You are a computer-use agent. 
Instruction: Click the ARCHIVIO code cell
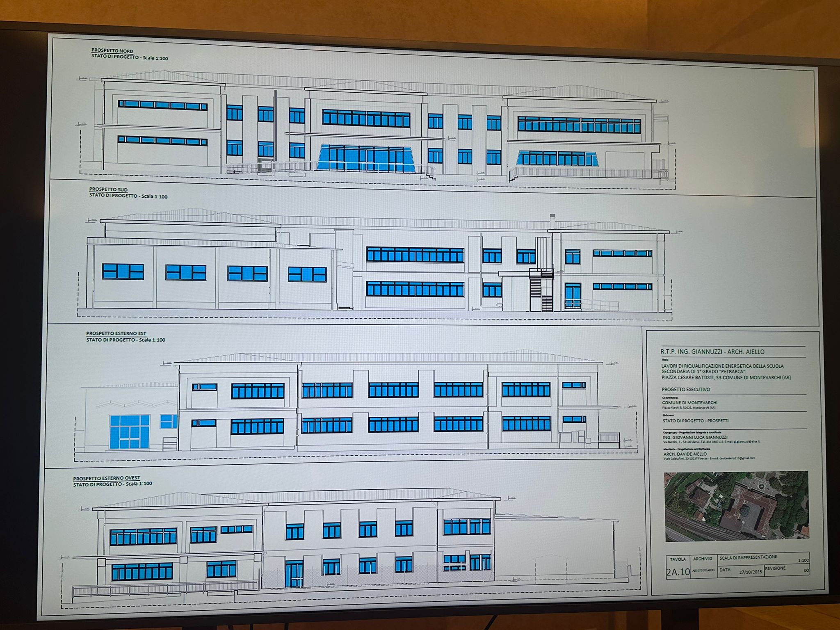(703, 570)
